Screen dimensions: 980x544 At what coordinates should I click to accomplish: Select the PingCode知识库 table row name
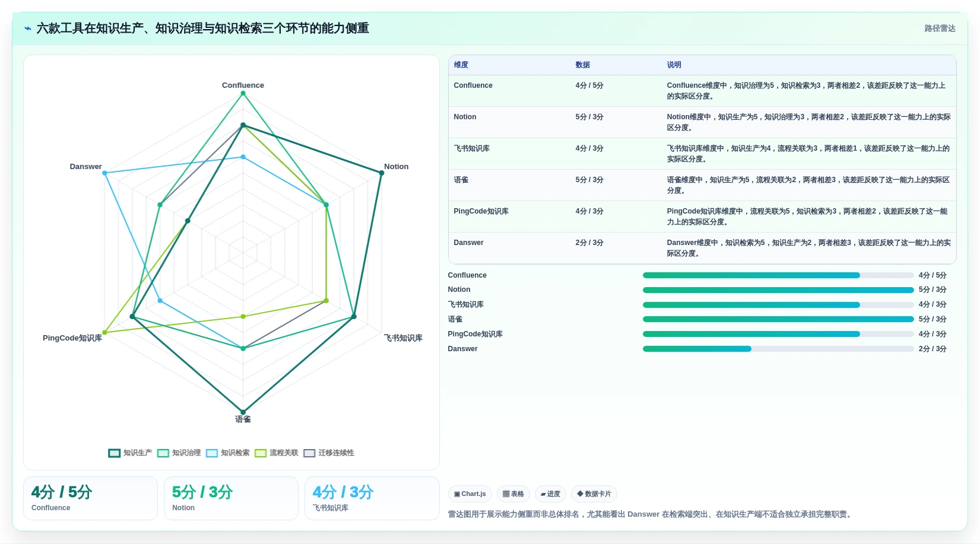point(481,211)
